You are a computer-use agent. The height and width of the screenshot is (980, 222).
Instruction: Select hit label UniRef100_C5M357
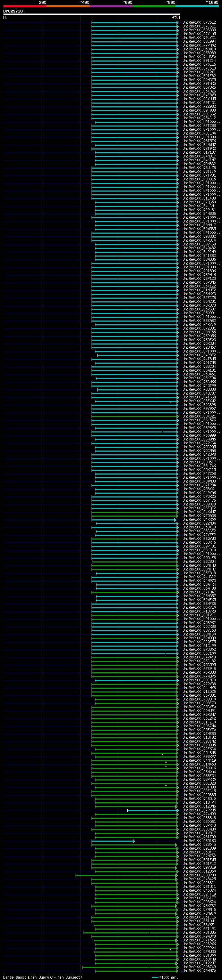click(x=199, y=596)
